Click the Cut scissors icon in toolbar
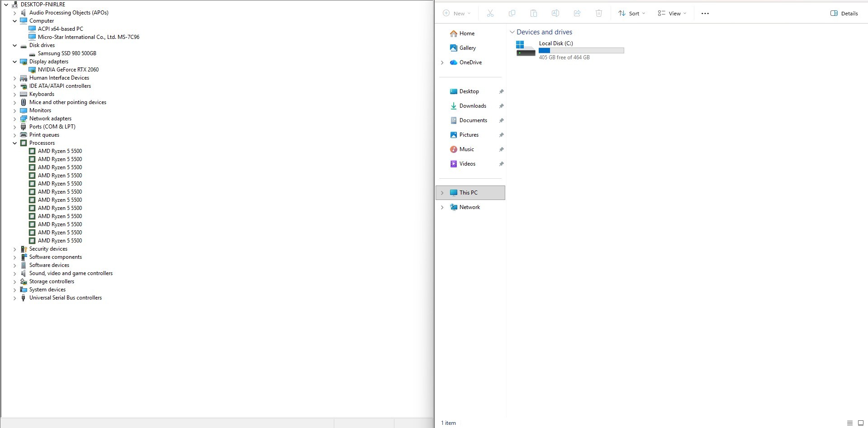 490,14
